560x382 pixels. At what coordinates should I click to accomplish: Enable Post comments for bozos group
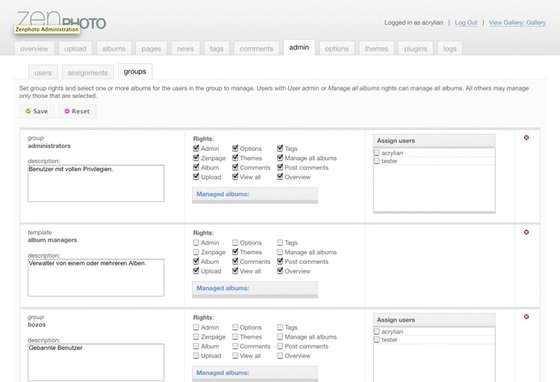[x=280, y=346]
